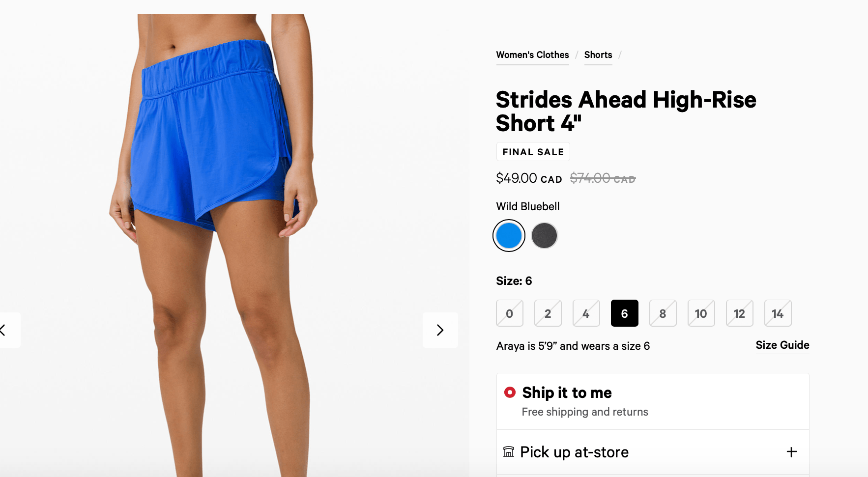The width and height of the screenshot is (868, 477).
Task: Open the Pick up at-store section
Action: [653, 452]
